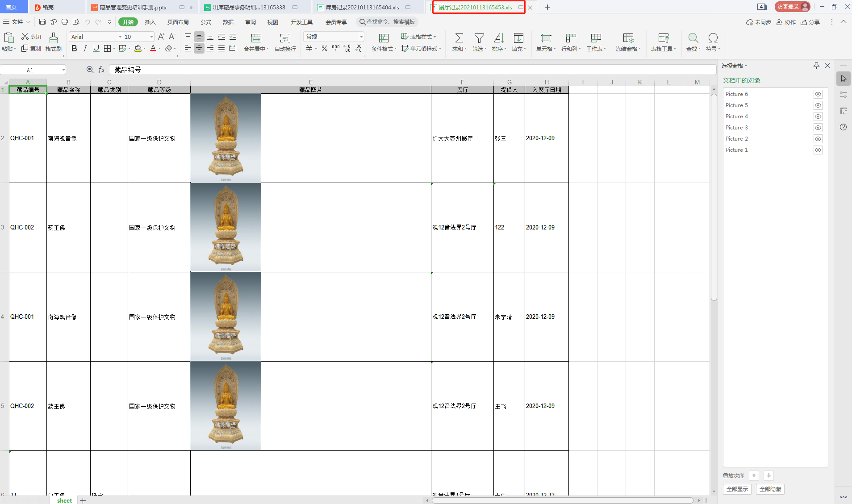
Task: Toggle Italic formatting
Action: (85, 48)
